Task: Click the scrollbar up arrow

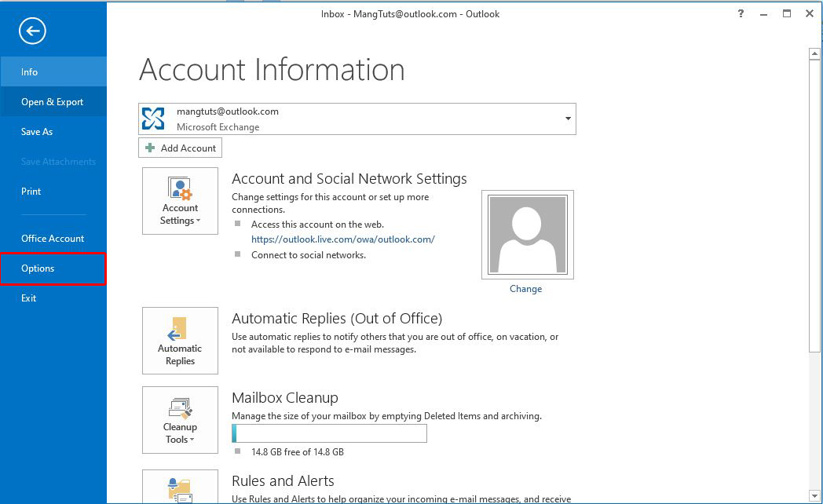Action: (x=814, y=53)
